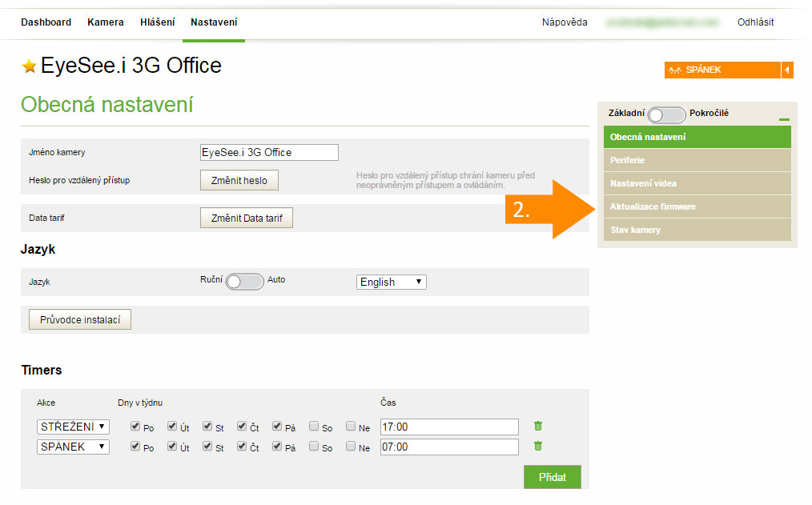Screen dimensions: 812x505
Task: Open the Kamera tab
Action: (106, 22)
